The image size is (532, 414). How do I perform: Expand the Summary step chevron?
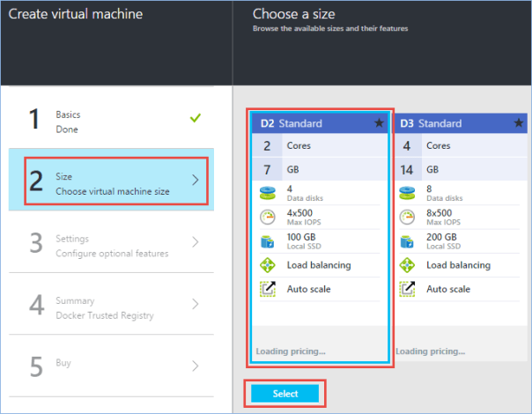tap(195, 304)
